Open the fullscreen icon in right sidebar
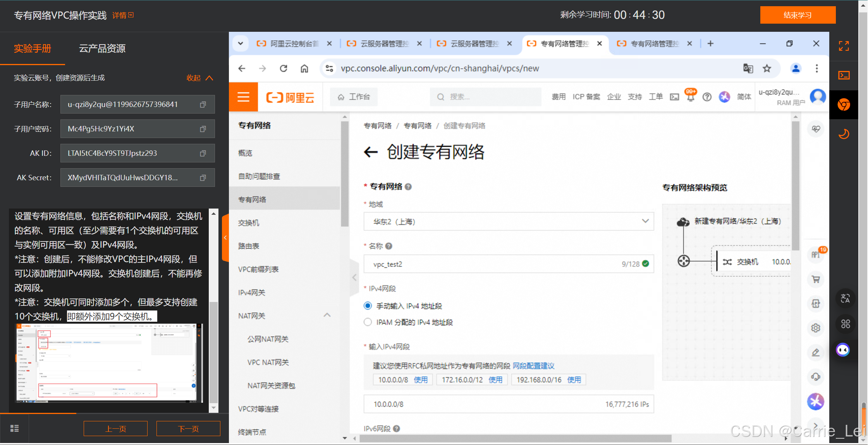 [844, 46]
